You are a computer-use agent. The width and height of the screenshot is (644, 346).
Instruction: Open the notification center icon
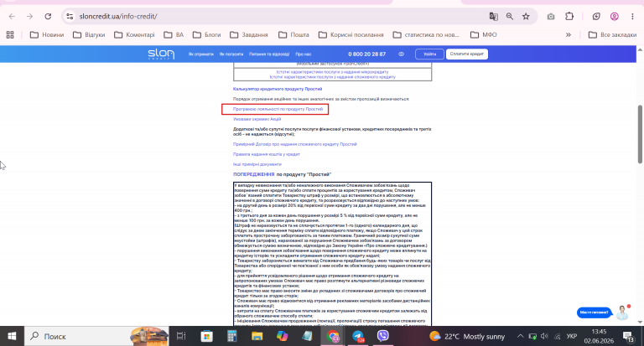[x=628, y=337]
